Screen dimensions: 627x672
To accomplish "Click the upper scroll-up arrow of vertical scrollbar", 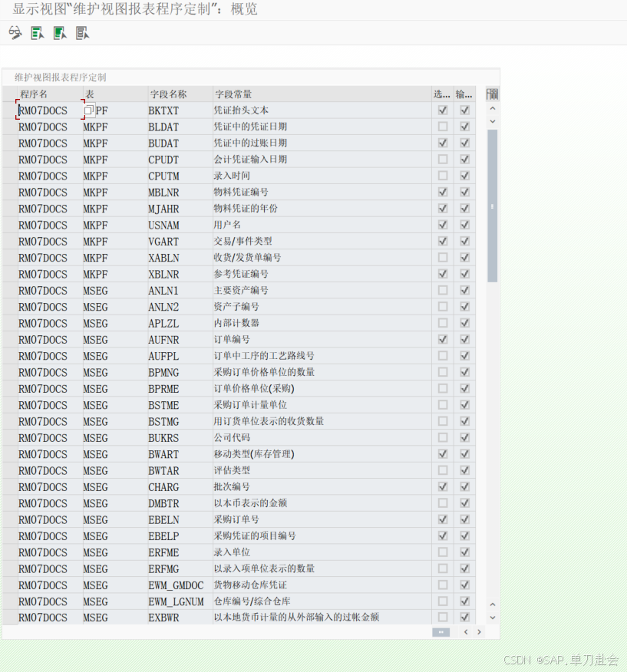I will (x=493, y=108).
